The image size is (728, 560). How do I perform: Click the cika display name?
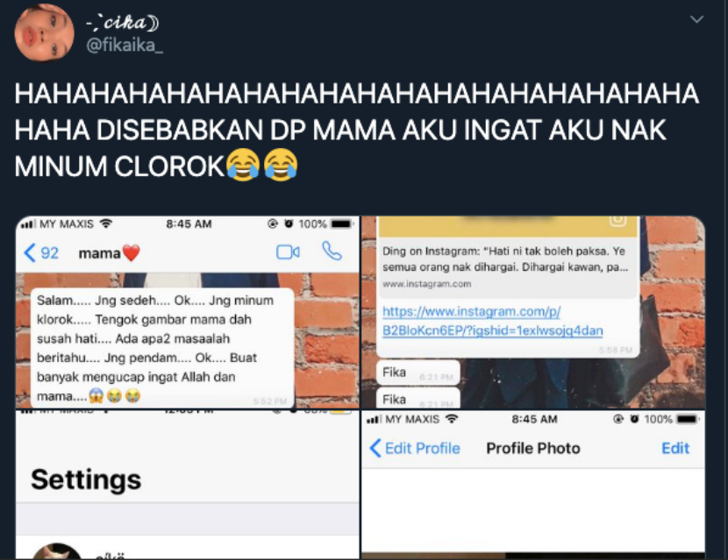(x=123, y=22)
